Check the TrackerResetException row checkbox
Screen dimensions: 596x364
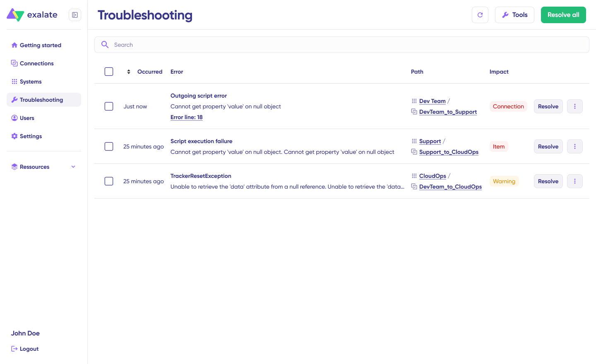[109, 181]
